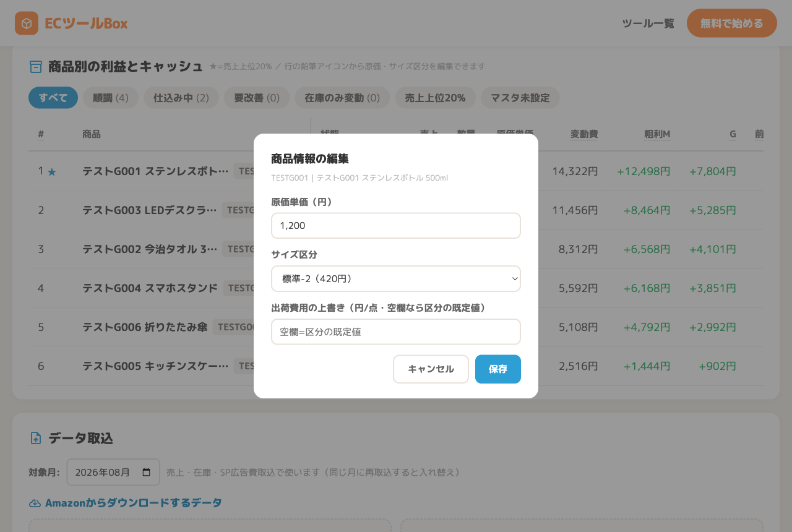This screenshot has height=532, width=792.
Task: Open the calendar picker icon in 対象月 field
Action: click(147, 472)
